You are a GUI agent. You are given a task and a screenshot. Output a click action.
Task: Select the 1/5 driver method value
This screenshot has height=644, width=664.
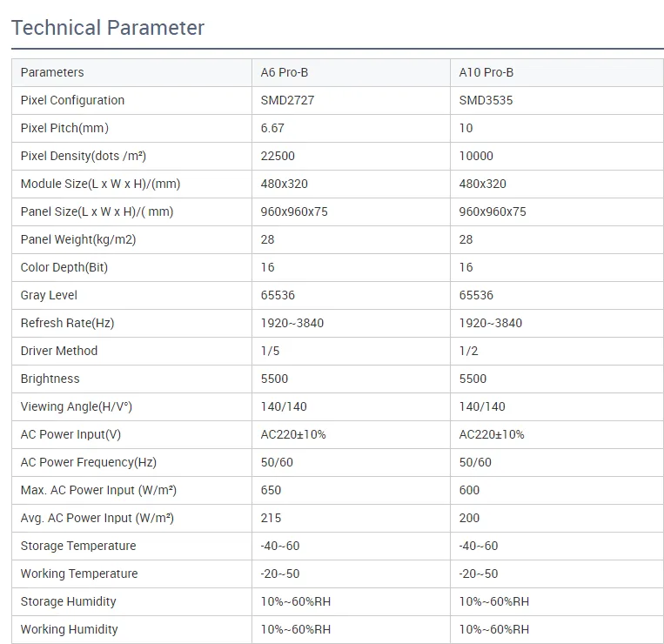[272, 351]
